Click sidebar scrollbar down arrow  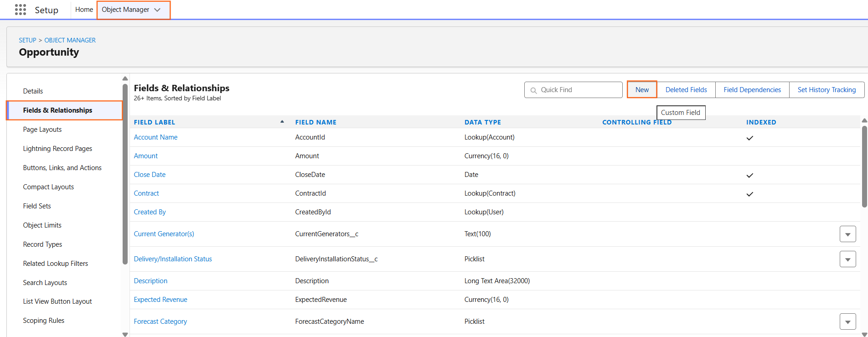pyautogui.click(x=125, y=334)
